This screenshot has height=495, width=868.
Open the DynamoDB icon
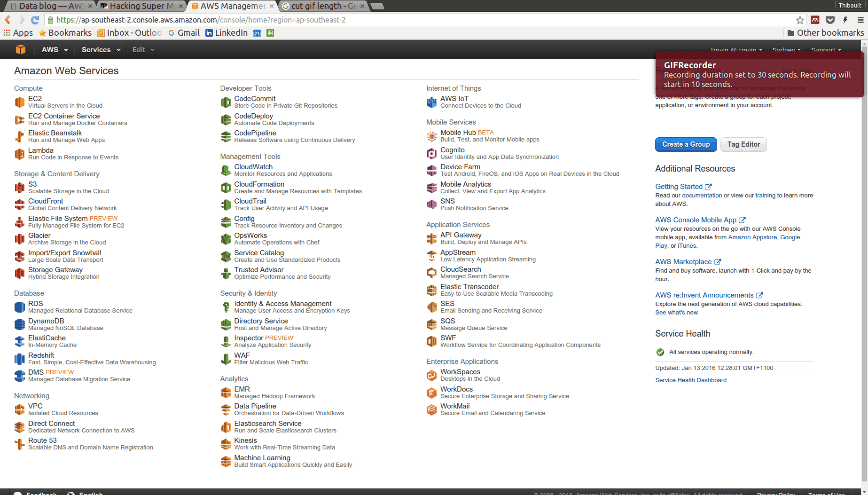click(20, 324)
